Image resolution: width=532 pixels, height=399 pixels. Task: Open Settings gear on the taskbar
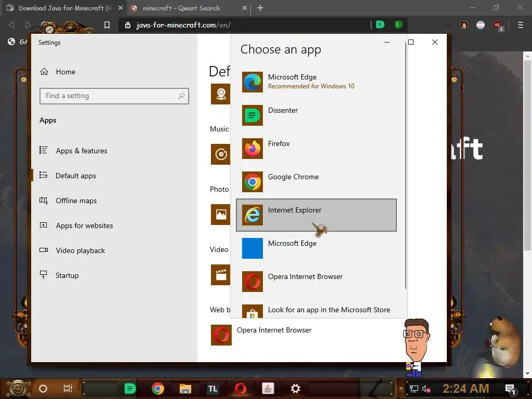coord(296,389)
